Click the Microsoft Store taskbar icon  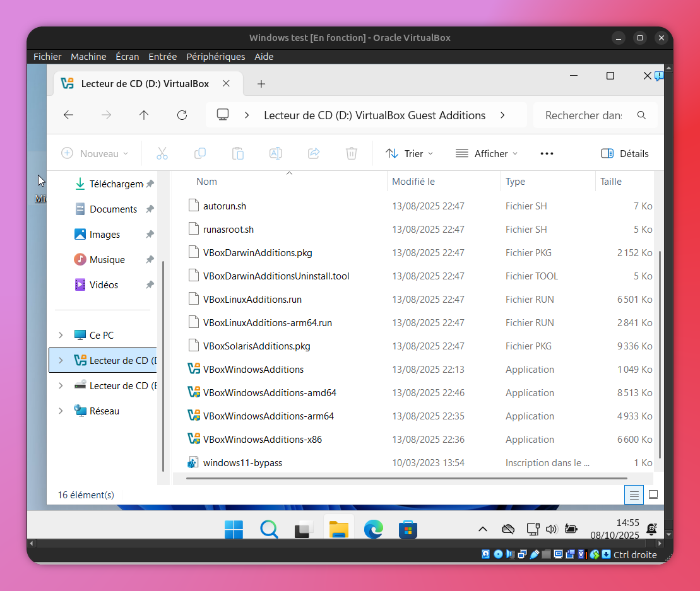[x=408, y=529]
